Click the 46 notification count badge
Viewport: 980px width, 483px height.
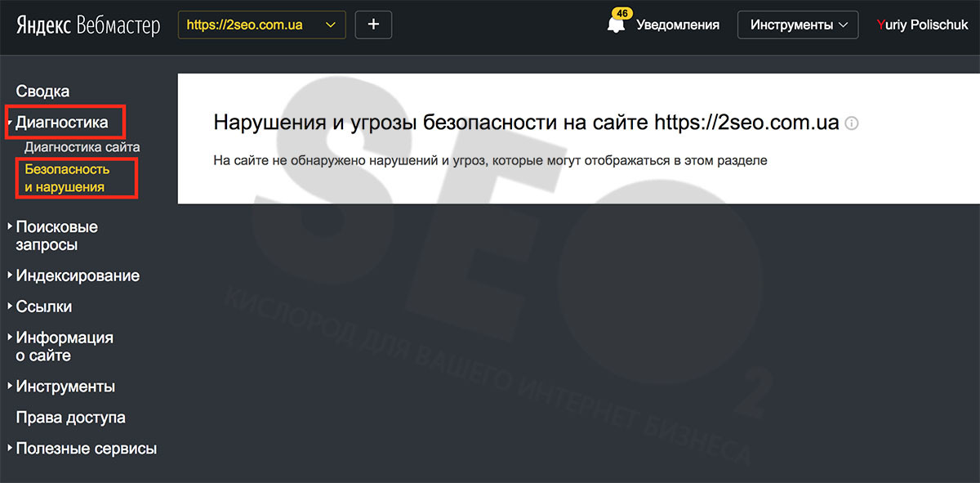coord(622,14)
